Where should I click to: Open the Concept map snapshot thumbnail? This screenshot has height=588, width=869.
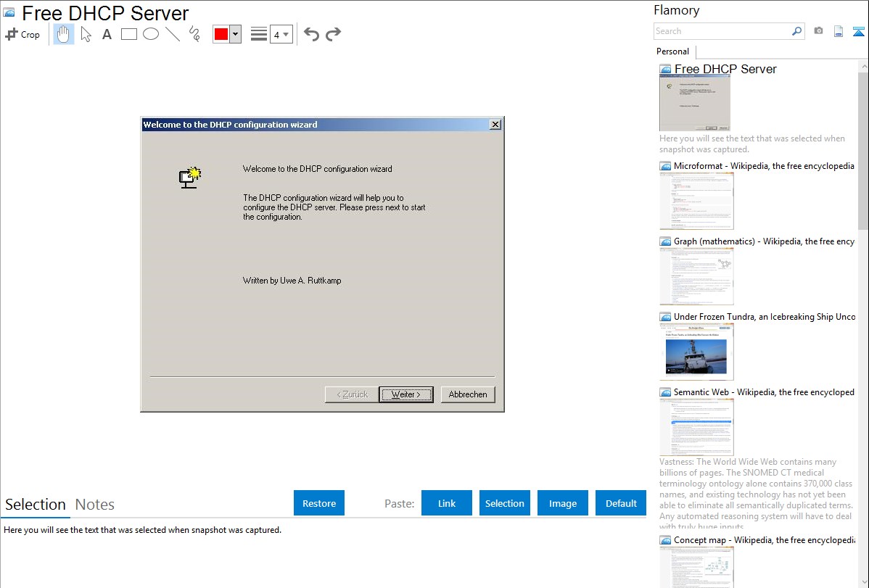[x=696, y=568]
